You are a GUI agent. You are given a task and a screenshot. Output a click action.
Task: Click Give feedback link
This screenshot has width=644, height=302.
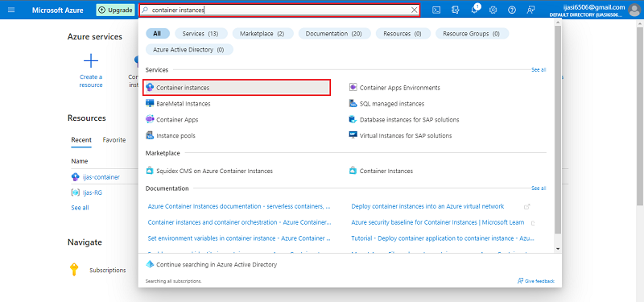pos(536,281)
